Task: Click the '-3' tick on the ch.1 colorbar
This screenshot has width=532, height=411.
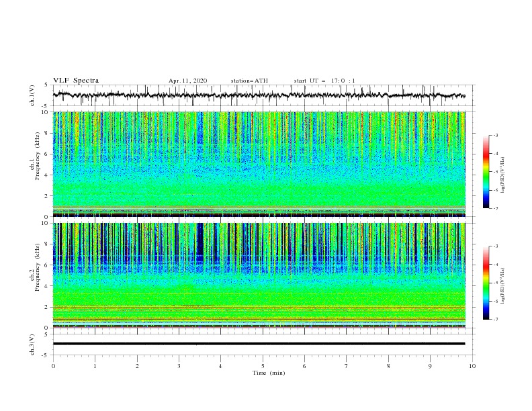Action: click(x=496, y=135)
